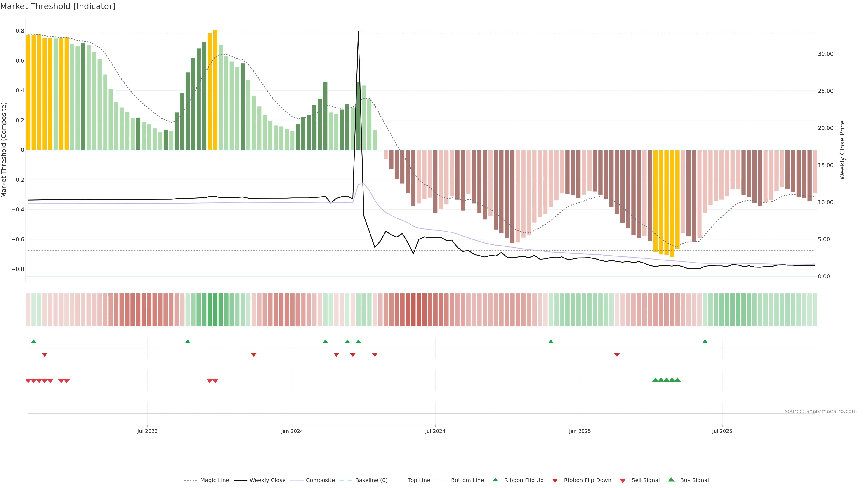
Task: Click the Market Threshold [Indicator] chart title
Action: click(58, 6)
